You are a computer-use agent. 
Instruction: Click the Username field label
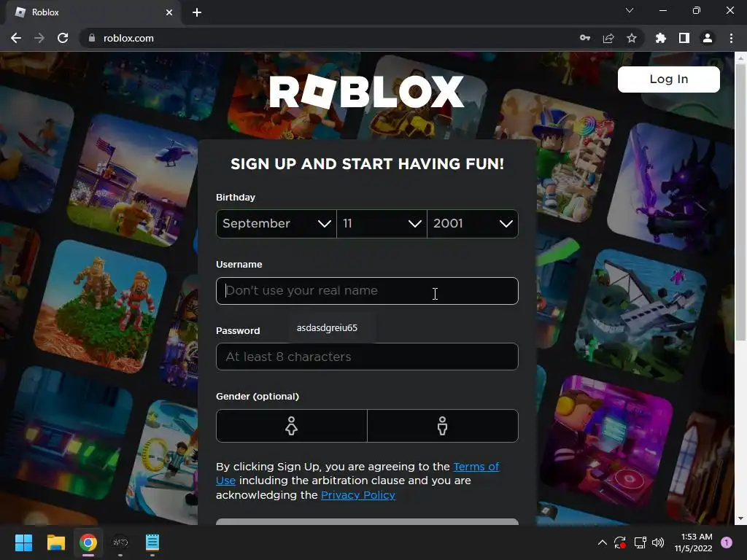[239, 264]
